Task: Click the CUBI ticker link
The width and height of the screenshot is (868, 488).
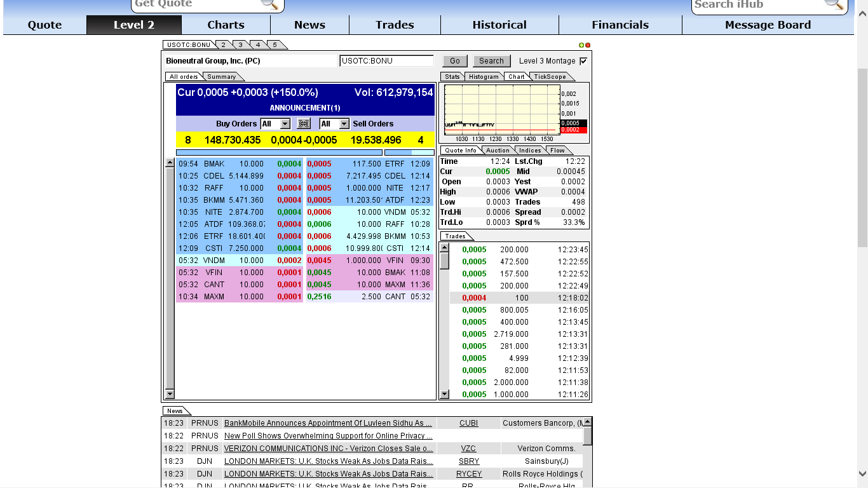Action: tap(468, 423)
